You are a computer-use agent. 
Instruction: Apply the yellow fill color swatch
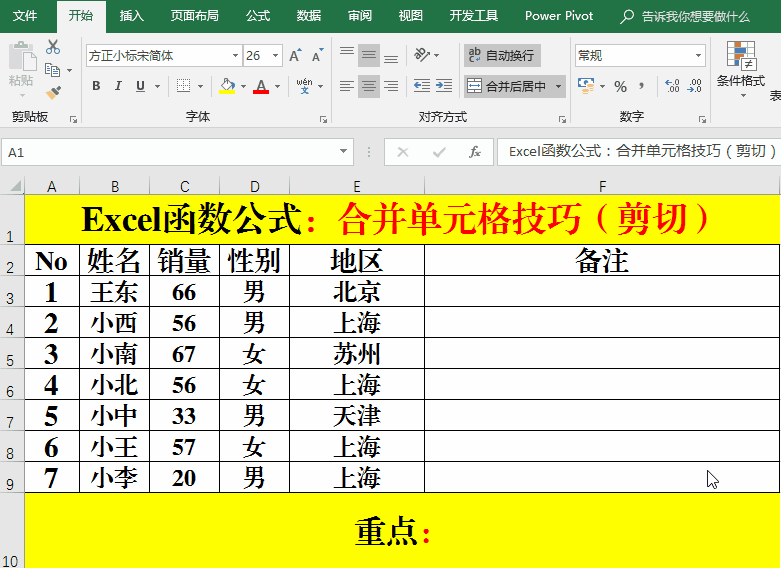click(x=227, y=87)
